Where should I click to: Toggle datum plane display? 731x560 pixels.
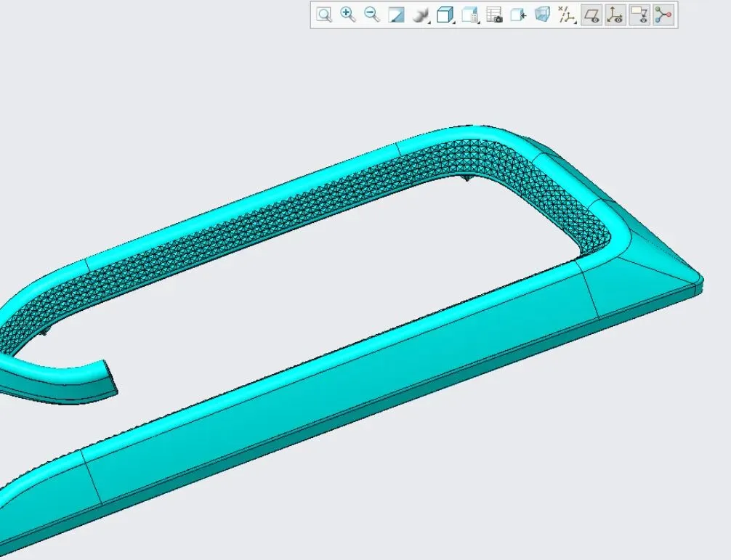point(591,15)
